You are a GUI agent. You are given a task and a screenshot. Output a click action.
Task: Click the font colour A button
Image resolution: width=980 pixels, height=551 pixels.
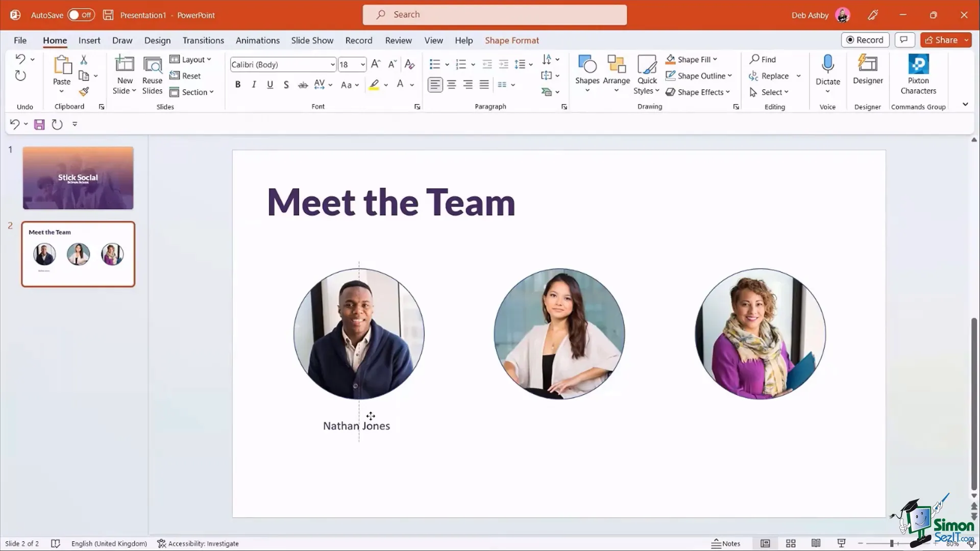click(401, 85)
